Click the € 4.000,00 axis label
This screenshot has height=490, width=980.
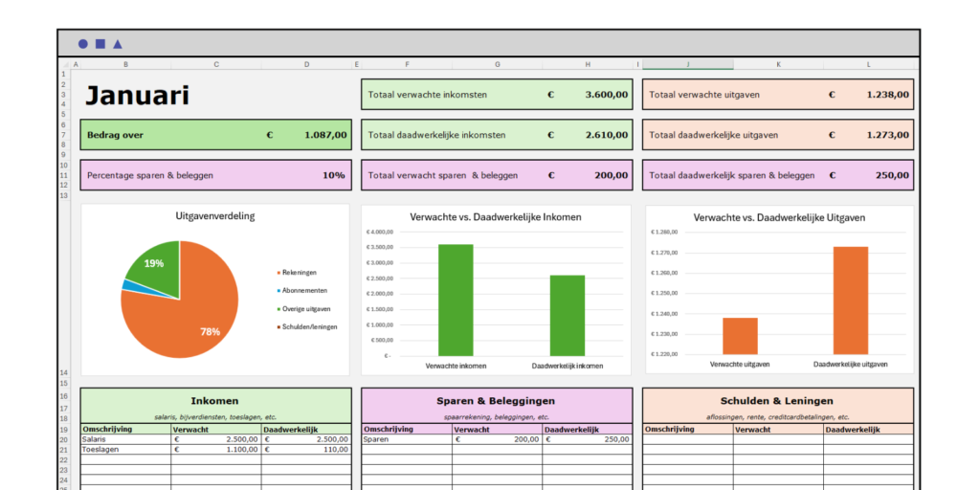point(379,232)
